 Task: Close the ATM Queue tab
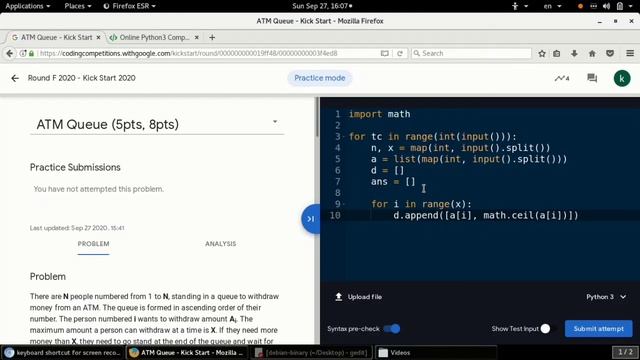pyautogui.click(x=98, y=38)
